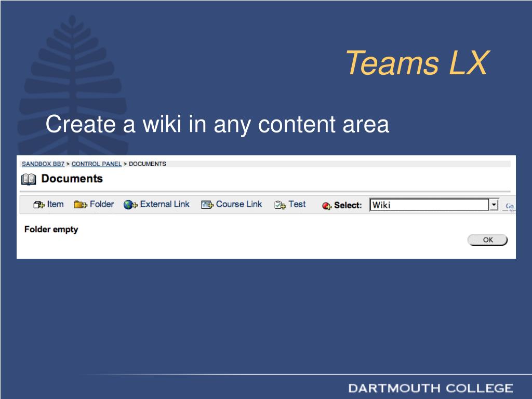Click the 'Folder empty' text
The image size is (532, 399).
51,230
